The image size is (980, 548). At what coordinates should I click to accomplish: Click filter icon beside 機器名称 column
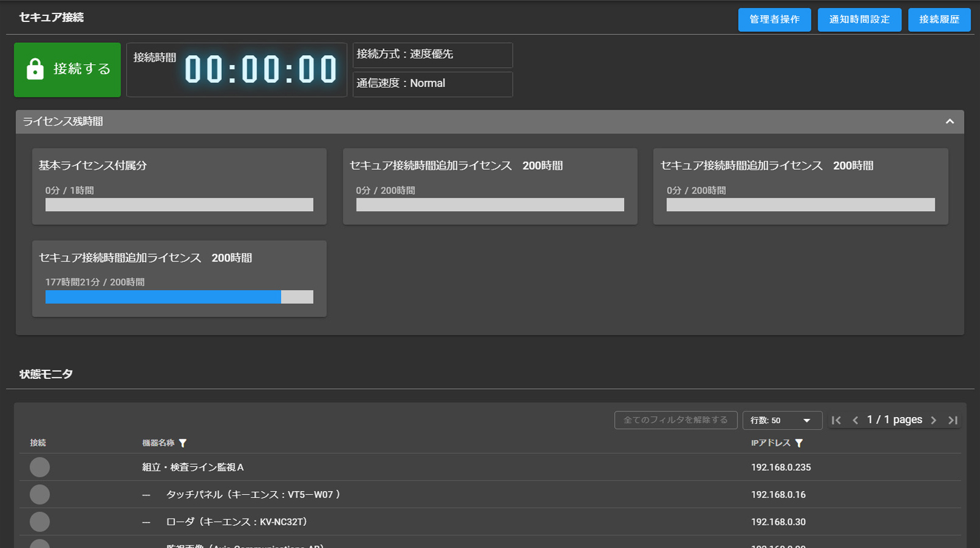183,443
